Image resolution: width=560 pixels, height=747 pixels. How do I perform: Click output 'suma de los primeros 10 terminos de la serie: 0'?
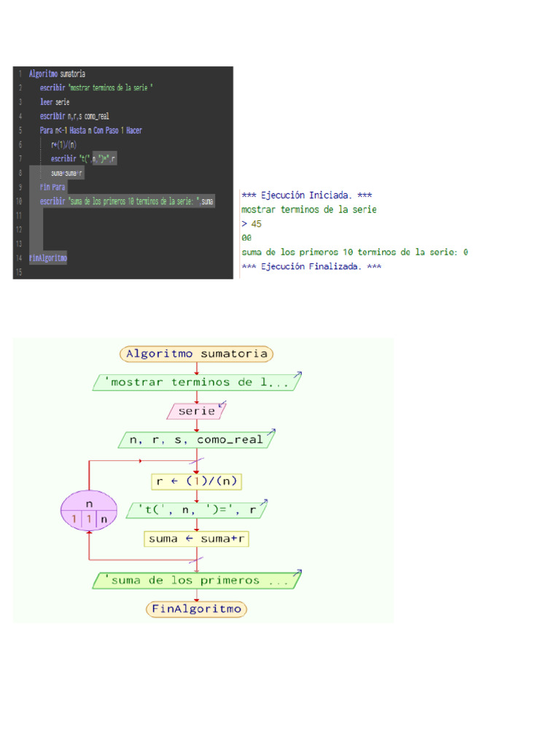[x=355, y=252]
